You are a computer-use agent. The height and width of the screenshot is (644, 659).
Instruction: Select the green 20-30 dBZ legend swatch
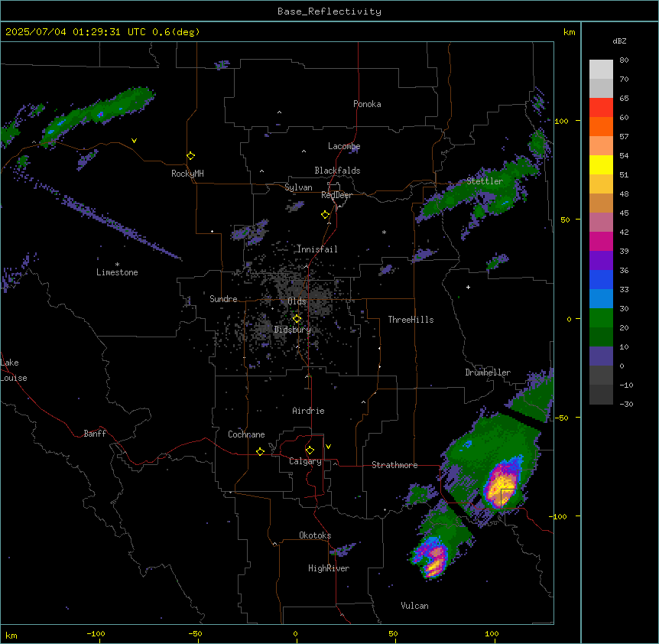[601, 318]
